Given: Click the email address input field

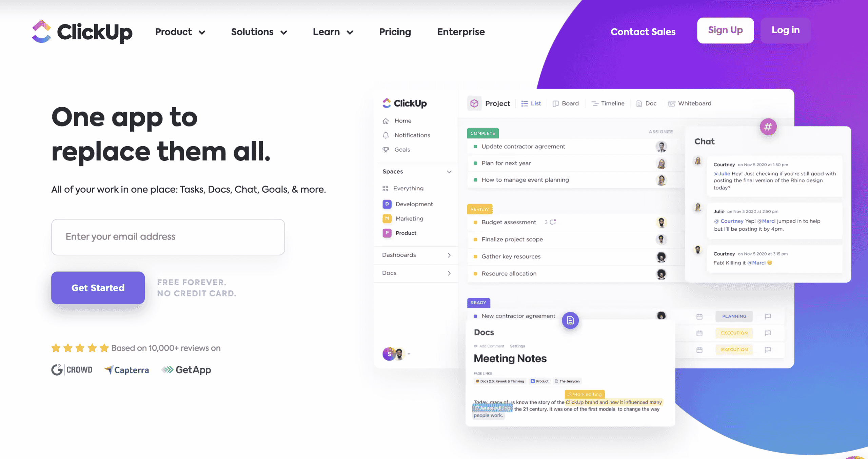Looking at the screenshot, I should [x=168, y=236].
